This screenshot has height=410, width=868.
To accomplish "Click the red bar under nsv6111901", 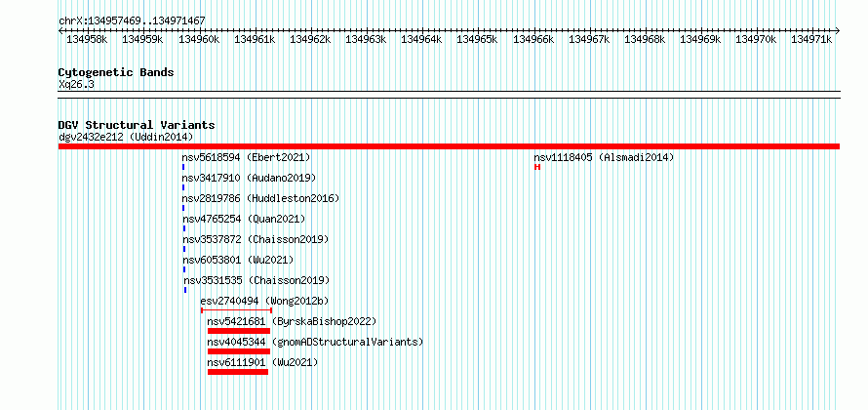I will 238,372.
